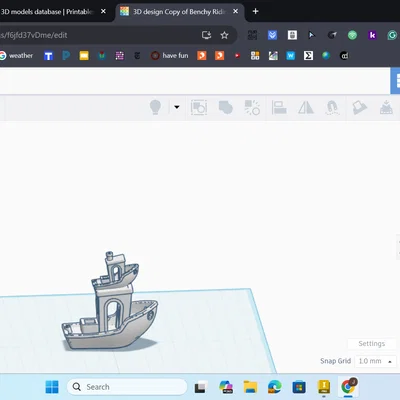The height and width of the screenshot is (400, 400).
Task: Open the Snap Grid 1.0 mm dropdown
Action: point(375,361)
